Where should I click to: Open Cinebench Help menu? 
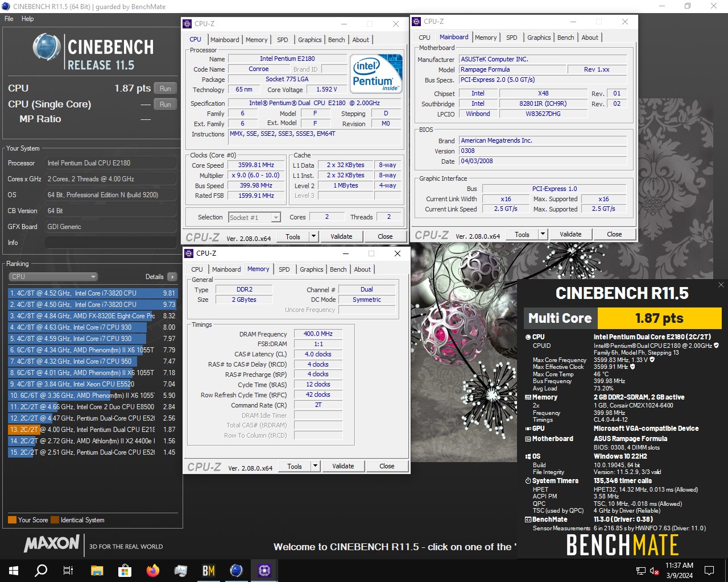[x=27, y=19]
